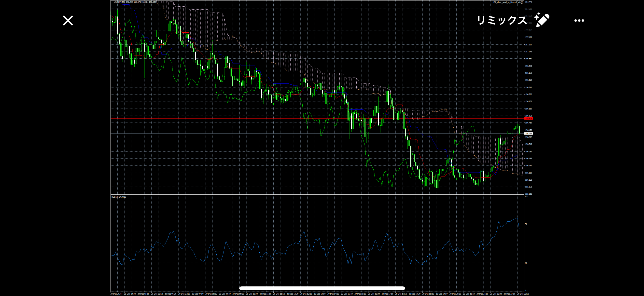644x296 pixels.
Task: Click the RSI line peak above 70
Action: pos(517,218)
